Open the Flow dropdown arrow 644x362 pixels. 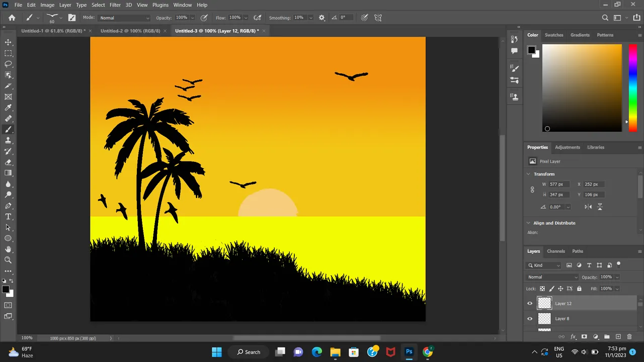[x=246, y=18]
